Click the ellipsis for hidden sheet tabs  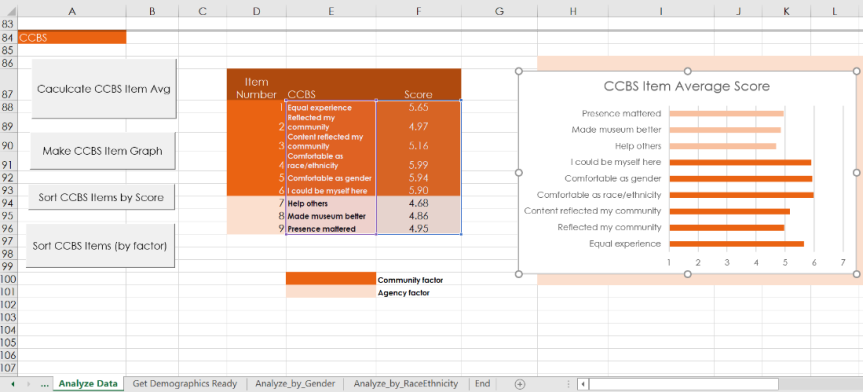tap(45, 384)
